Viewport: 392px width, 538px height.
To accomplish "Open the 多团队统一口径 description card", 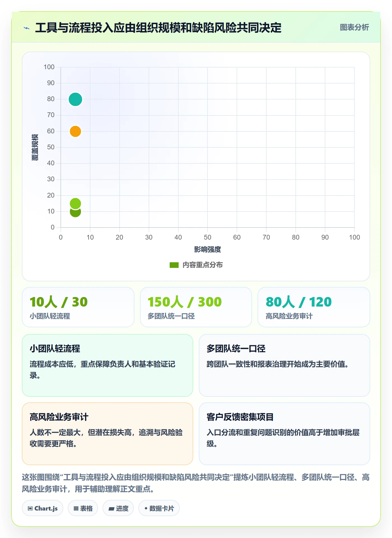I will [284, 365].
